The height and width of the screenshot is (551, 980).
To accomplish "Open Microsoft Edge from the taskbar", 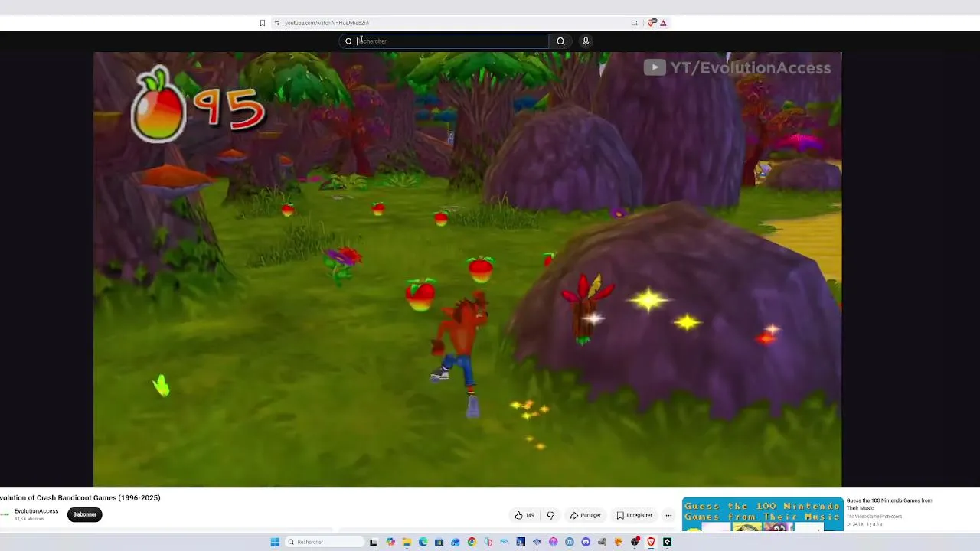I will pos(423,542).
